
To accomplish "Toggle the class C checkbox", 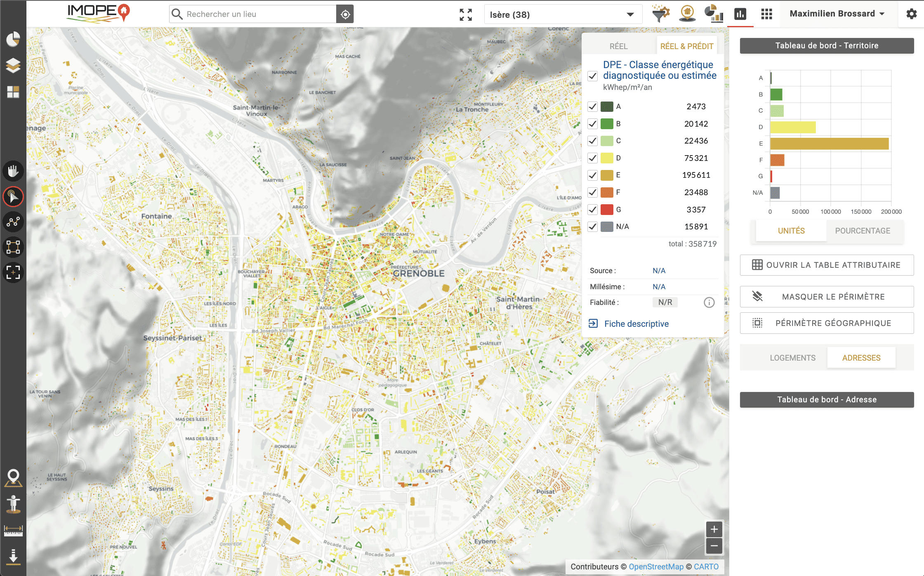I will pyautogui.click(x=592, y=141).
